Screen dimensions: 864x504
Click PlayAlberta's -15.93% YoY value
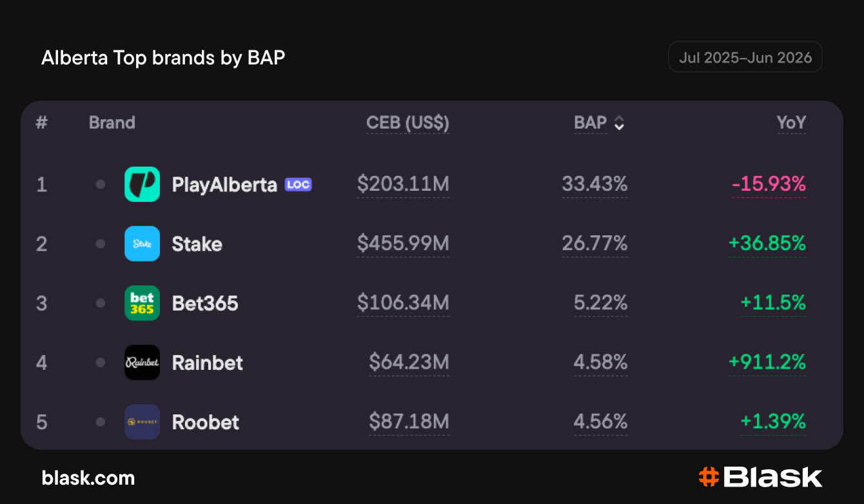[769, 184]
